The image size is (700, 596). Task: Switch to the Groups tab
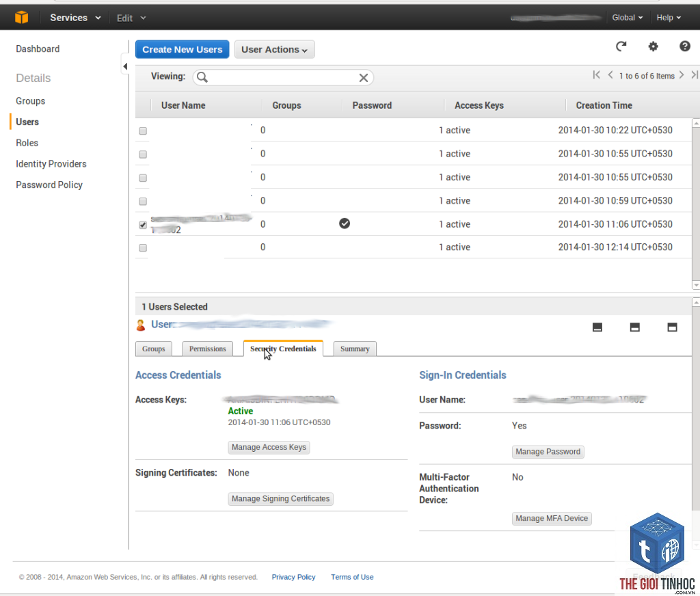pyautogui.click(x=154, y=349)
